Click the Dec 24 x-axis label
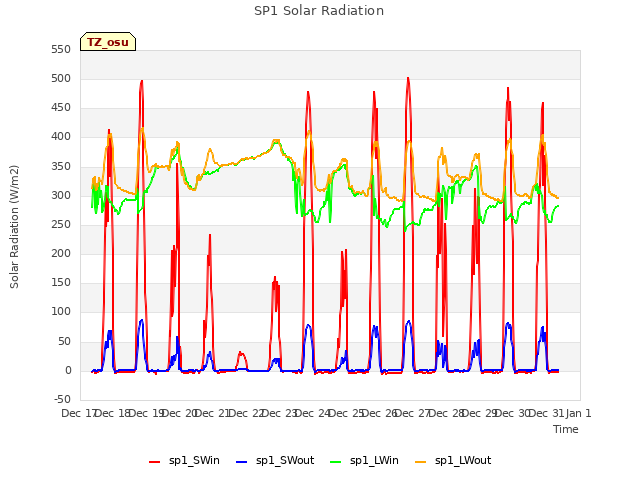 tap(313, 413)
